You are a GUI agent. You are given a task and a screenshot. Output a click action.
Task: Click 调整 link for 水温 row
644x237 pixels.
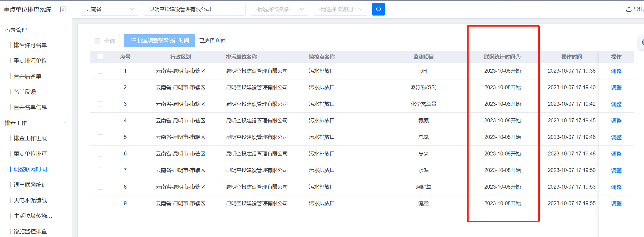point(616,170)
